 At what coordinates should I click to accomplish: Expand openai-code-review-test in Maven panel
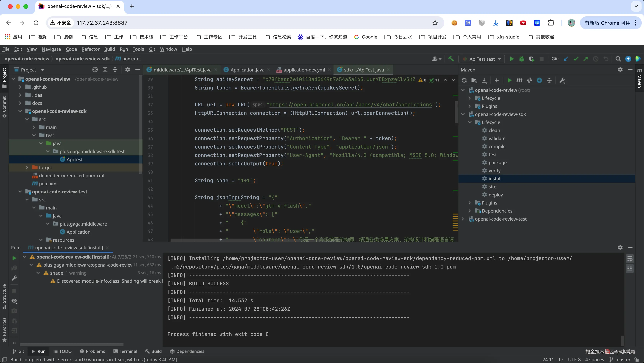click(462, 219)
